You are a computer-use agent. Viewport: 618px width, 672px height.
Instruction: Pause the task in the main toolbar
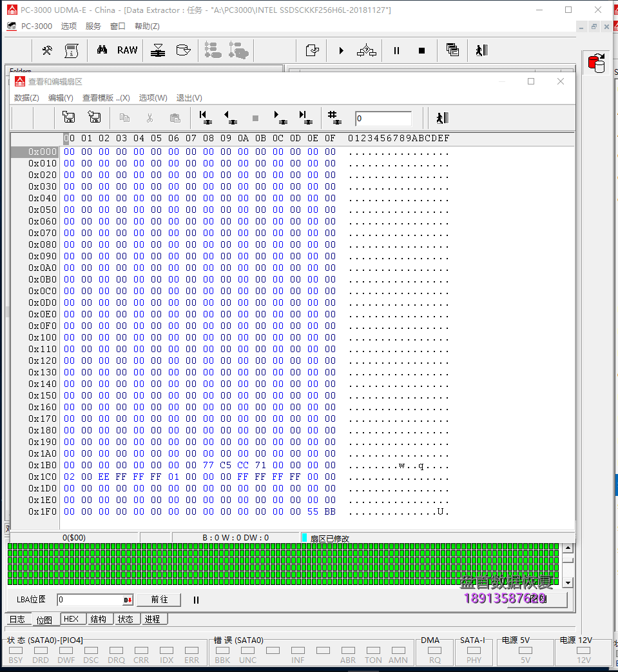coord(396,50)
